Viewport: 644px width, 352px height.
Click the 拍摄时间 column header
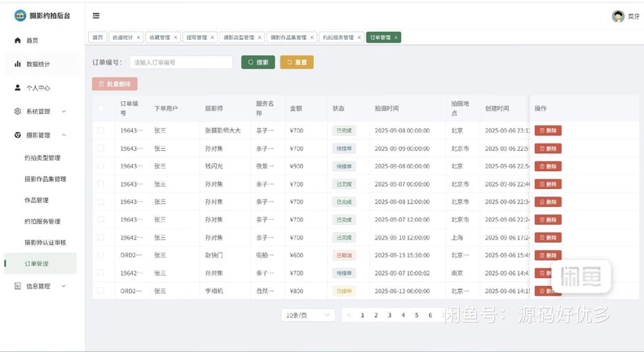pos(386,108)
